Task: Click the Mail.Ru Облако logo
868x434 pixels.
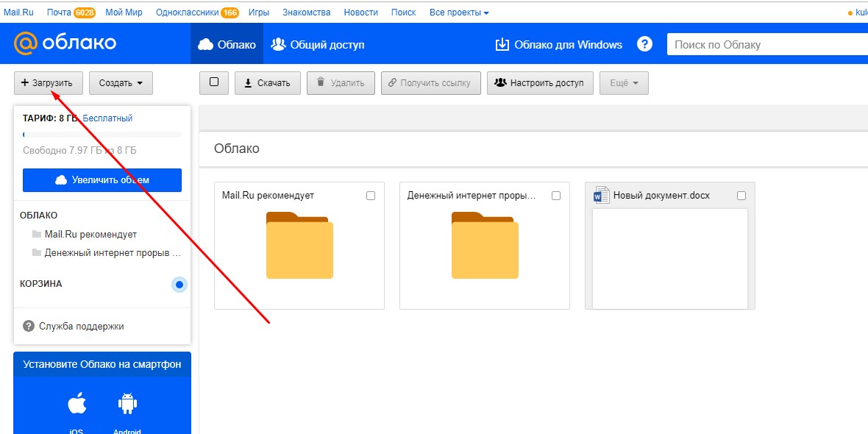Action: tap(65, 43)
